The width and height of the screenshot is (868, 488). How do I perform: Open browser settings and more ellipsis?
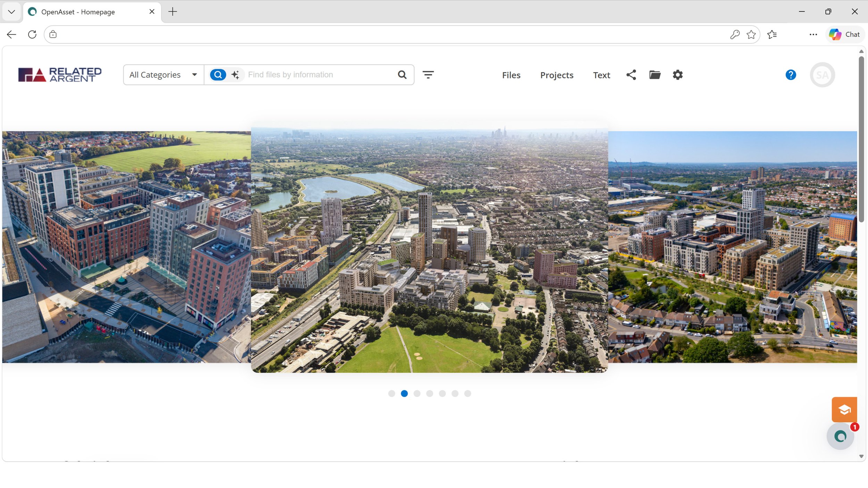[x=813, y=34]
